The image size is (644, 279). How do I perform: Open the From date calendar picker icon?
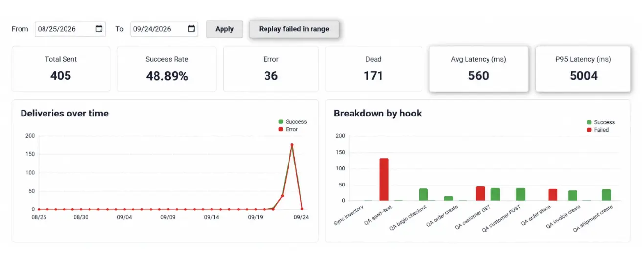99,29
